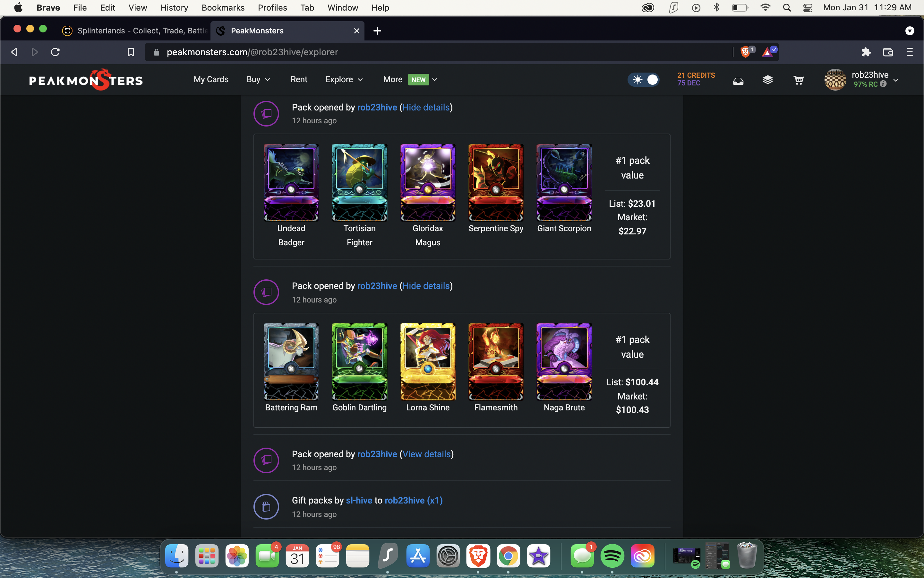Open the Brave main hamburger menu
This screenshot has height=578, width=924.
click(x=910, y=52)
